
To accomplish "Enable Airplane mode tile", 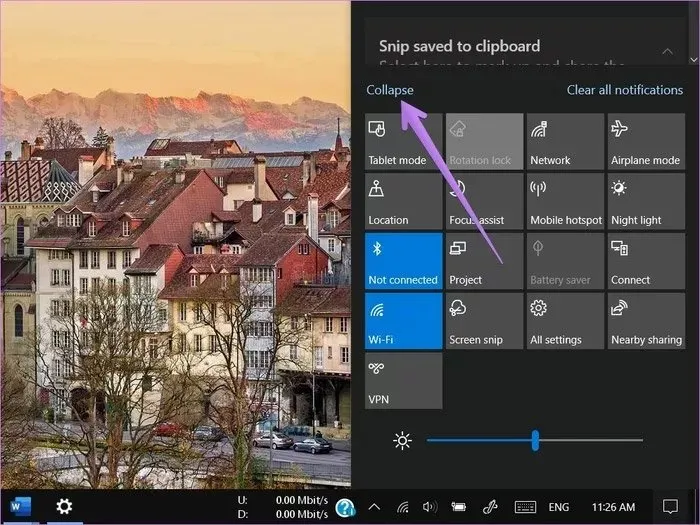I will click(x=646, y=142).
